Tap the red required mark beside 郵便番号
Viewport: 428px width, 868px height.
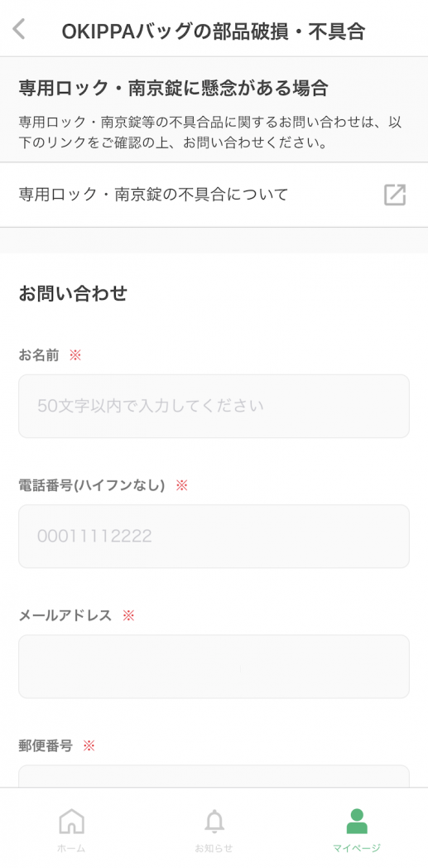(x=89, y=745)
